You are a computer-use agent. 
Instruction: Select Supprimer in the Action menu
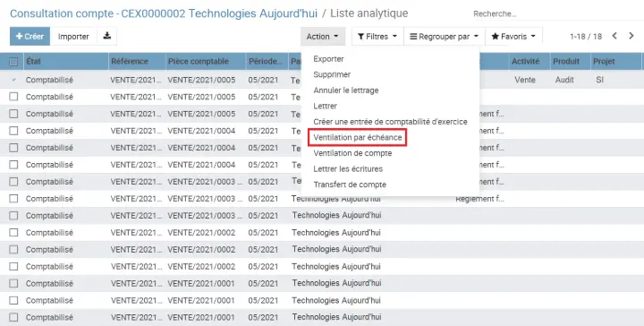(332, 74)
